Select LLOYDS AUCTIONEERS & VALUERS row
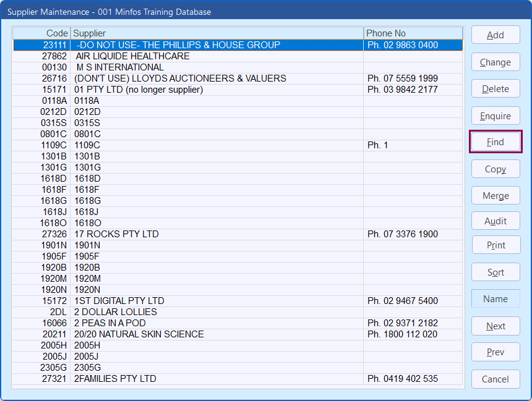Viewport: 532px width, 401px height. pos(238,78)
